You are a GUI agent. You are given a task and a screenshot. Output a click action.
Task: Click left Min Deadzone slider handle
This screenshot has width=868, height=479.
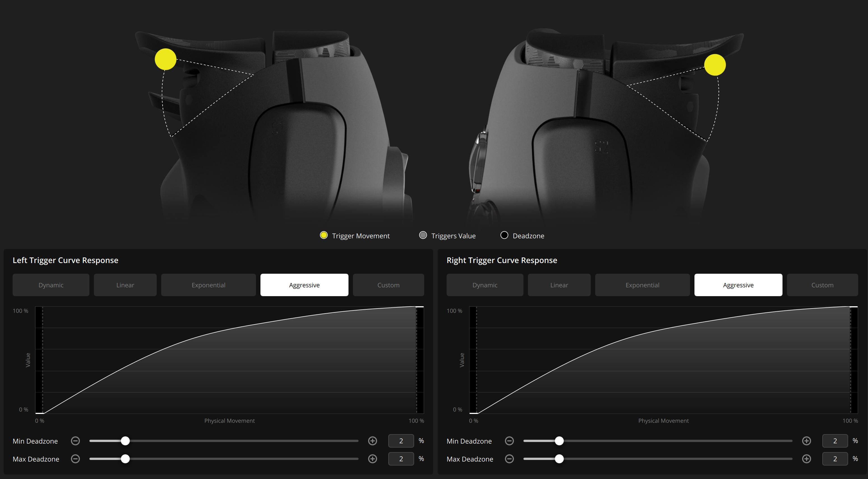point(125,441)
